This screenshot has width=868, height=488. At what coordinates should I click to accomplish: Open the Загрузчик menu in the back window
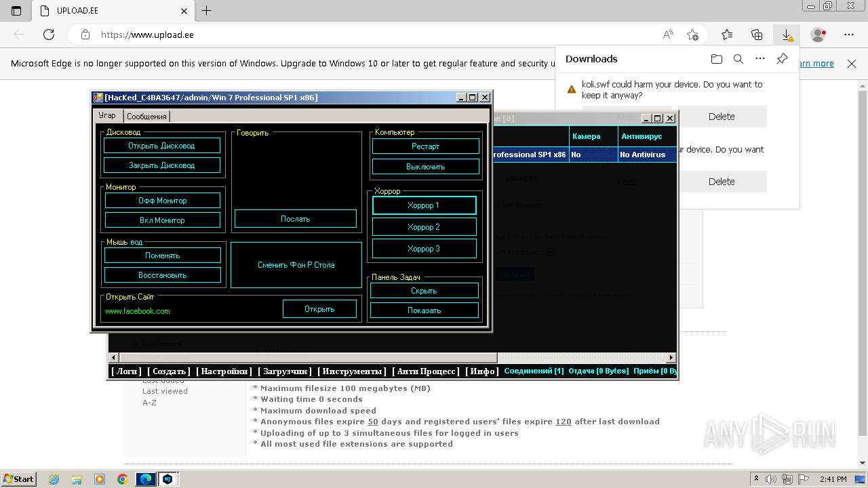click(284, 371)
